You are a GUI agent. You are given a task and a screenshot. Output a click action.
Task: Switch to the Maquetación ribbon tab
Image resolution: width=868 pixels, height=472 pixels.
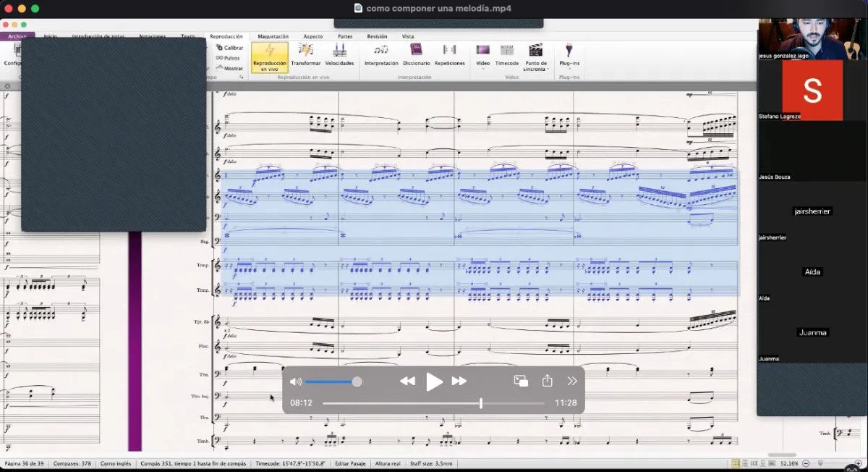pos(273,36)
